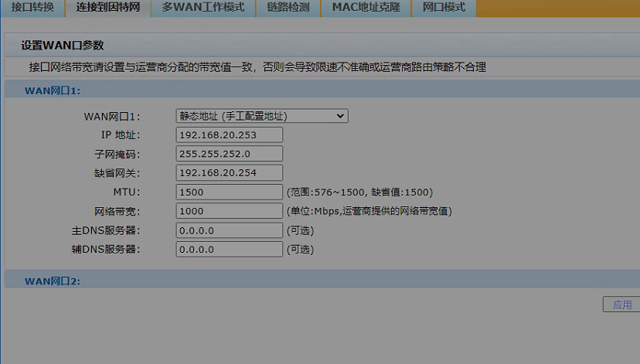The height and width of the screenshot is (364, 640).
Task: Open the 多WAN工作模式 tab
Action: pos(203,8)
